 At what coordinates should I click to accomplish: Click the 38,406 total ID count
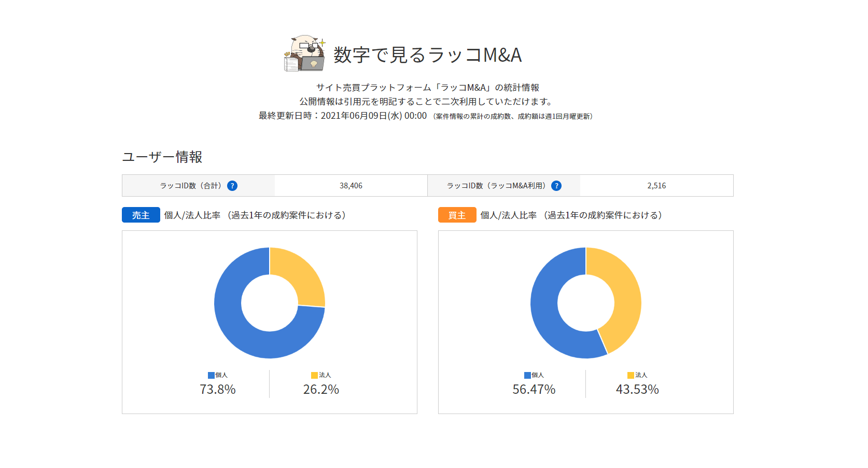click(x=351, y=186)
